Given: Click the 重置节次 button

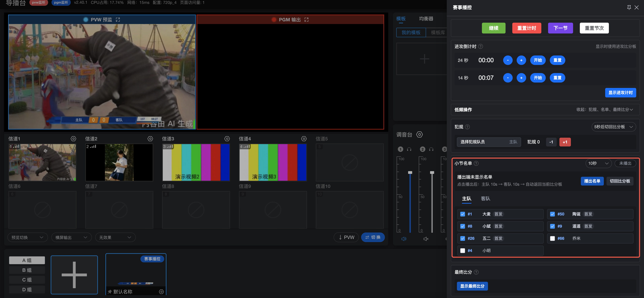Looking at the screenshot, I should 594,28.
